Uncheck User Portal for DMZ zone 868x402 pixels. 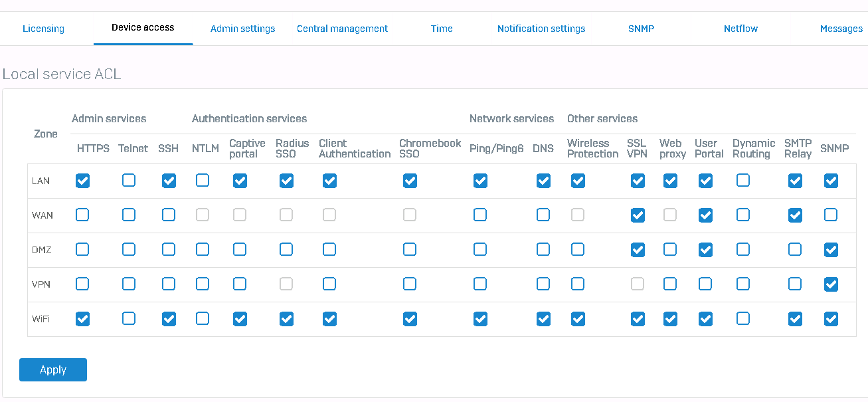click(705, 250)
